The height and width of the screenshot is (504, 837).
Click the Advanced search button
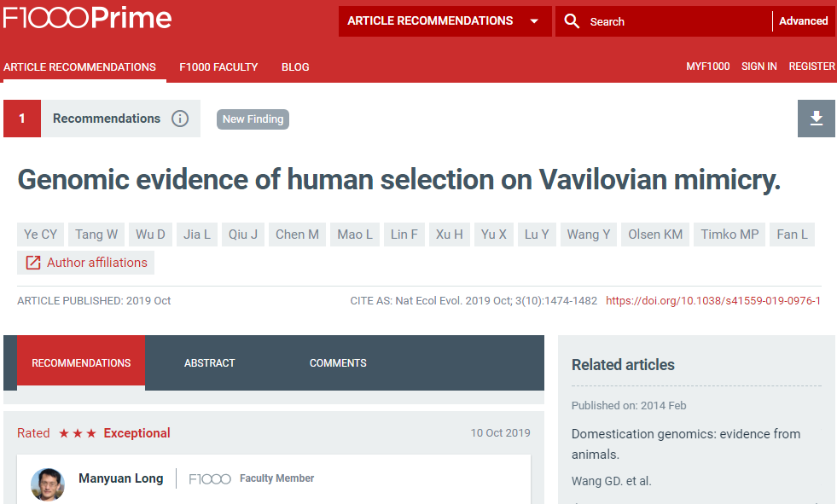point(803,21)
